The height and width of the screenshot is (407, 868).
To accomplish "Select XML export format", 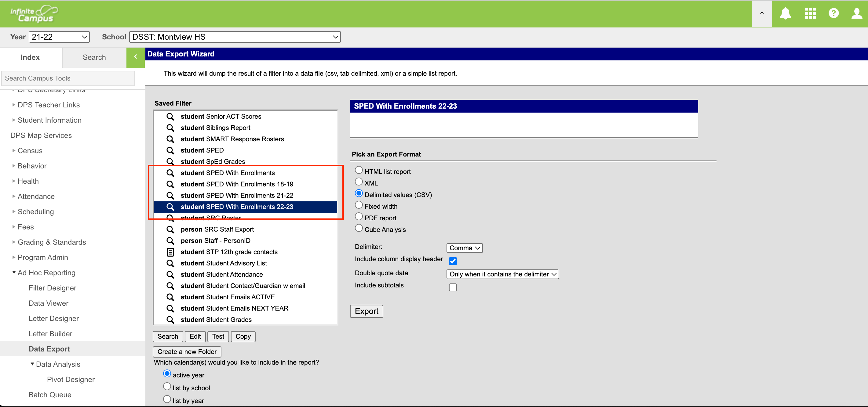I will [359, 182].
